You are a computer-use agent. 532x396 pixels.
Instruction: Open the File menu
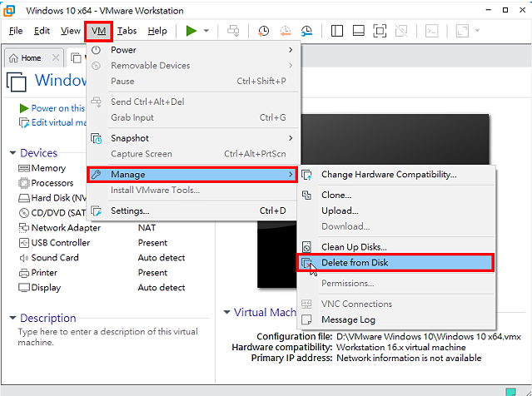[x=16, y=31]
